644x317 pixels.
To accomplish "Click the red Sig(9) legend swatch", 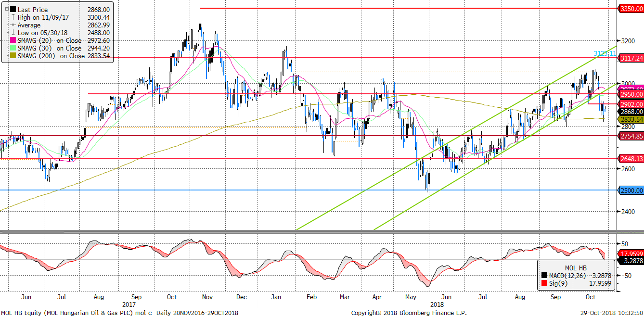I will coord(544,283).
